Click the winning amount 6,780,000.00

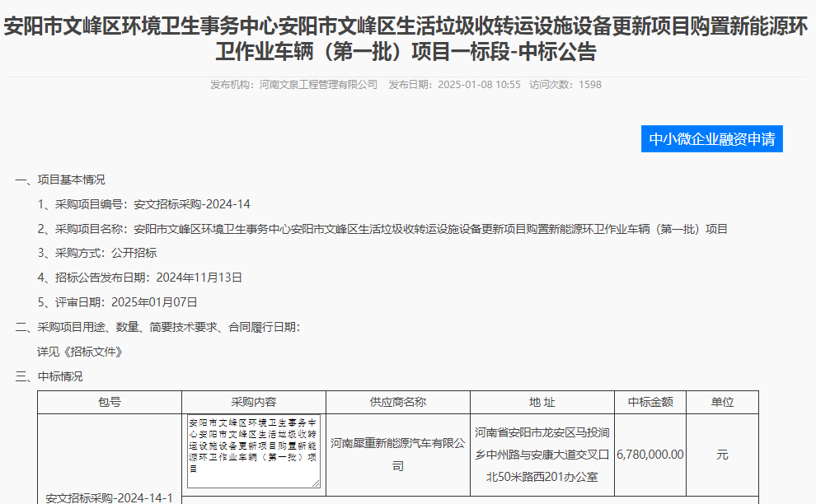click(650, 455)
